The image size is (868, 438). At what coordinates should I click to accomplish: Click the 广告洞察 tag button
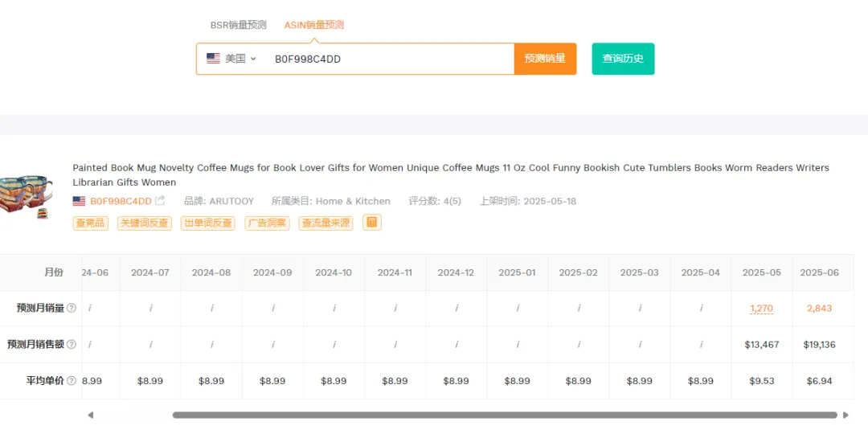pos(268,223)
